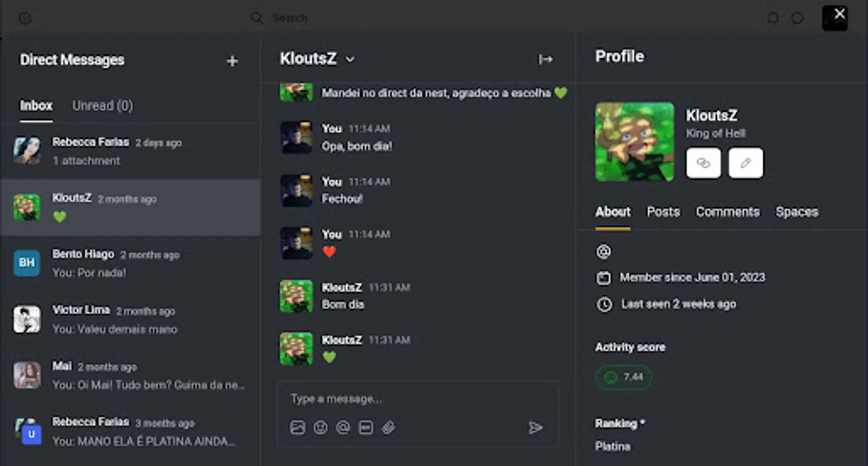Add a GIF to the message
Viewport: 868px width, 466px height.
[x=366, y=428]
